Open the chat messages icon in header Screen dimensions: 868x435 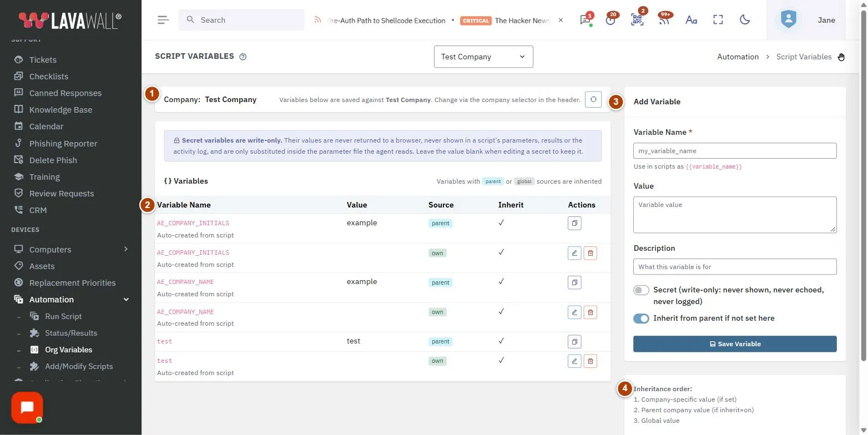click(x=585, y=20)
